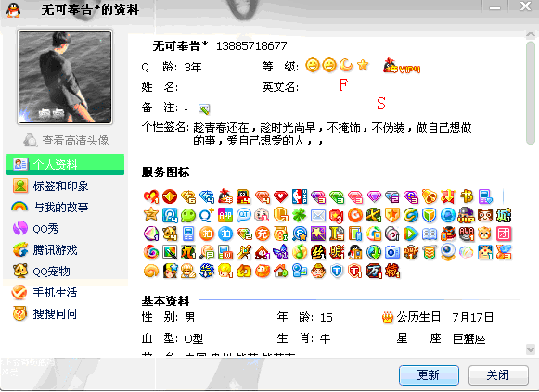
Task: Click the little house service icon
Action: point(281,271)
